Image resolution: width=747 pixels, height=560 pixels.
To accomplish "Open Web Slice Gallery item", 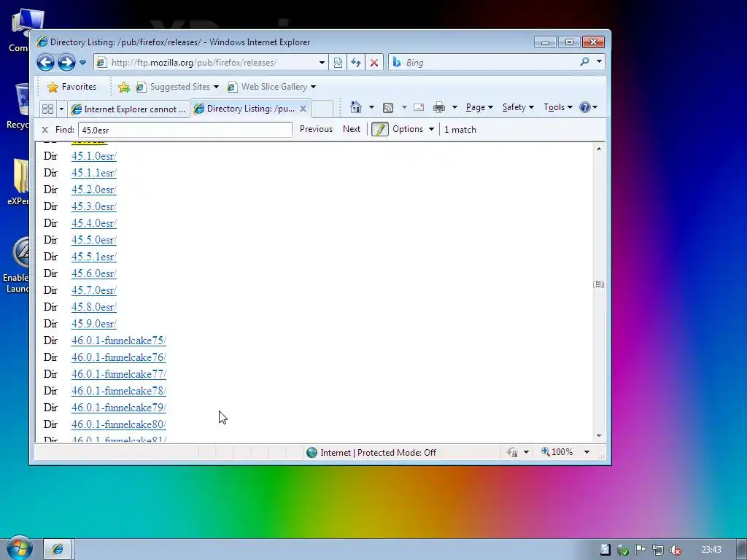I will tap(271, 87).
